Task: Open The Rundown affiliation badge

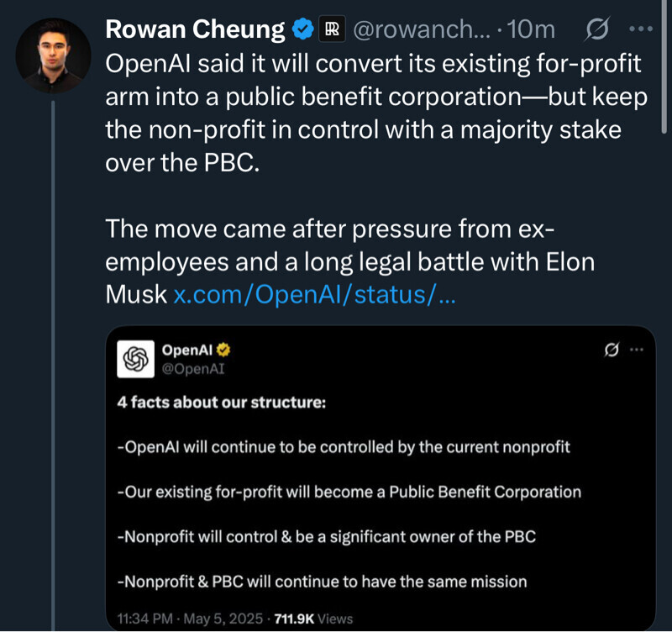Action: [x=332, y=30]
